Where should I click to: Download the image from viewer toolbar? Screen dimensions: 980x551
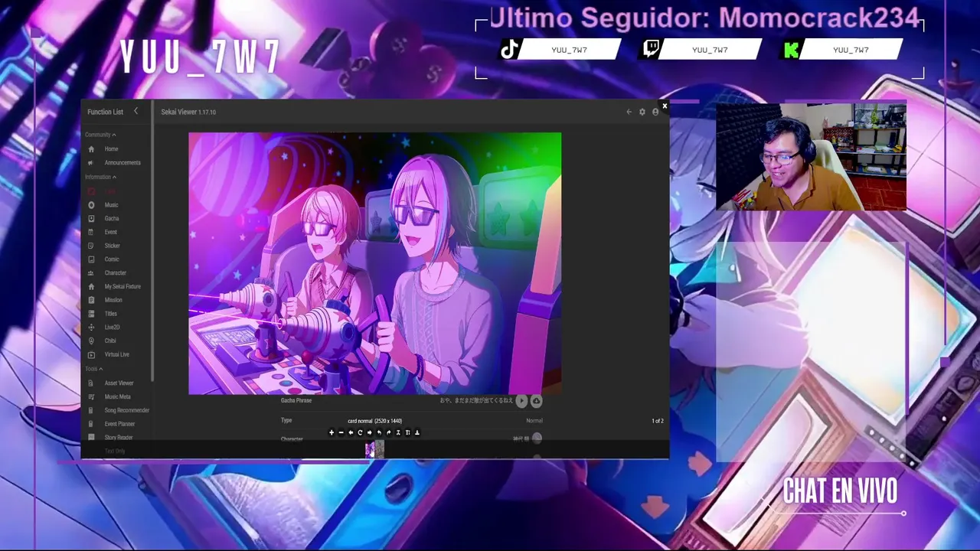[x=417, y=432]
